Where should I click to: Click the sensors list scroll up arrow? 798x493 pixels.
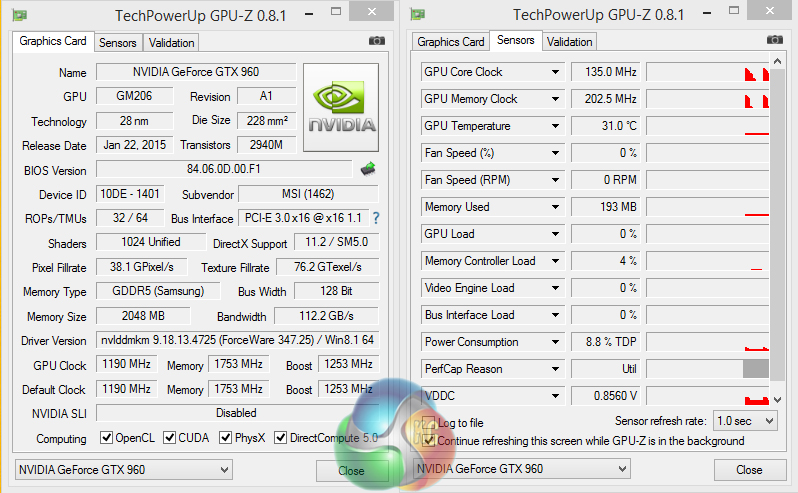click(x=777, y=62)
